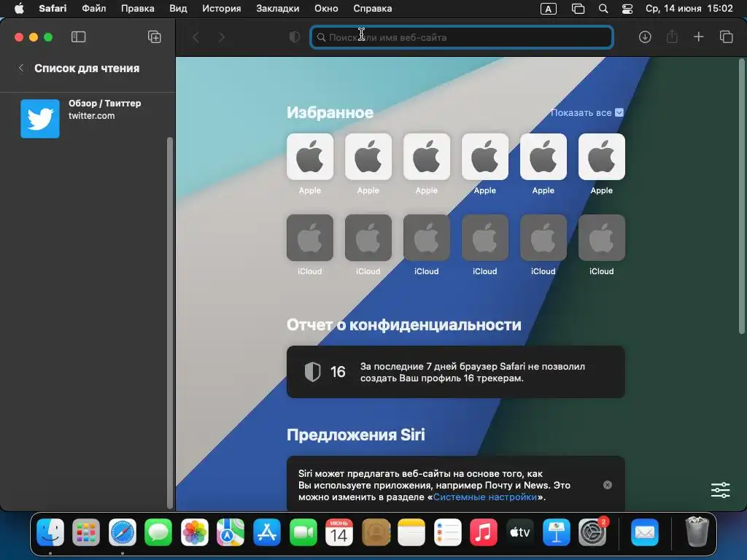Screen dimensions: 747x560
Task: Open the Trash in the Dock
Action: pyautogui.click(x=697, y=531)
